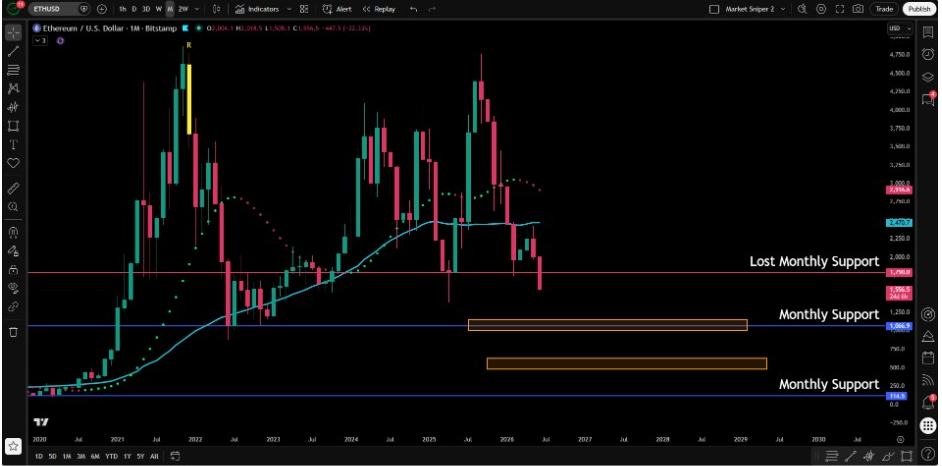Start bar Replay mode
The image size is (942, 466).
tap(379, 9)
